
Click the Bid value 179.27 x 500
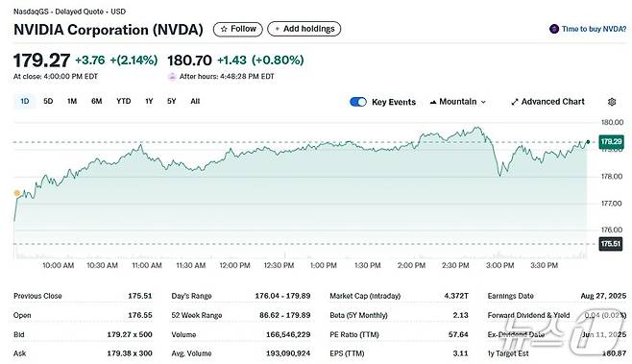point(130,334)
